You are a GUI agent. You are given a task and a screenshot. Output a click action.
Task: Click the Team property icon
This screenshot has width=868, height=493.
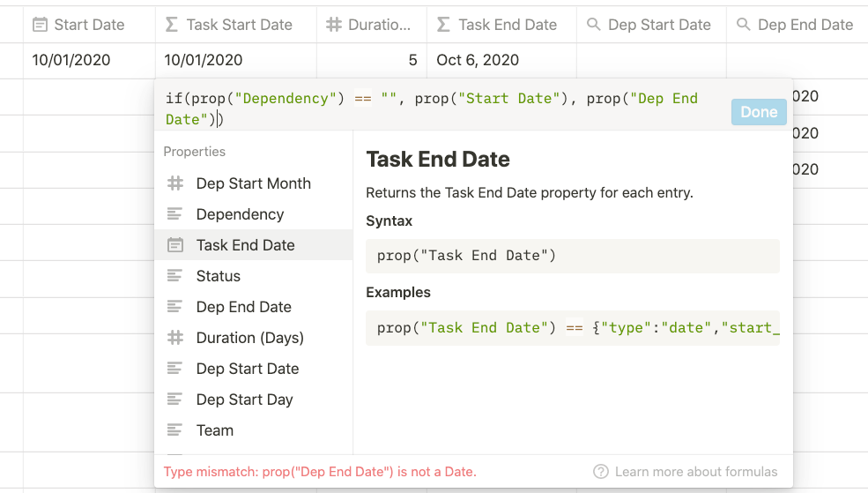(175, 430)
